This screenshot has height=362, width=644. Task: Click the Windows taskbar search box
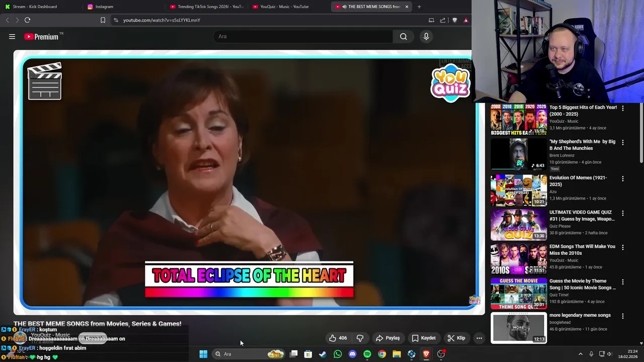pyautogui.click(x=249, y=354)
